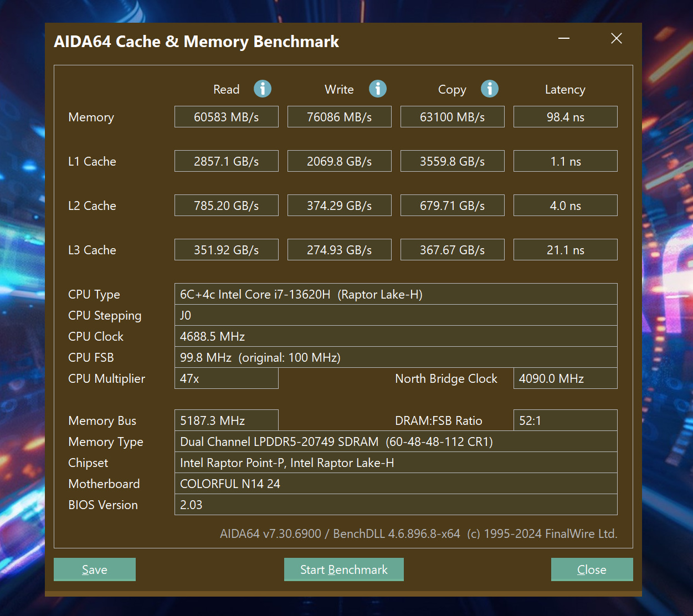
Task: Click the CPU FSB value 99.8 MHz
Action: click(x=396, y=357)
